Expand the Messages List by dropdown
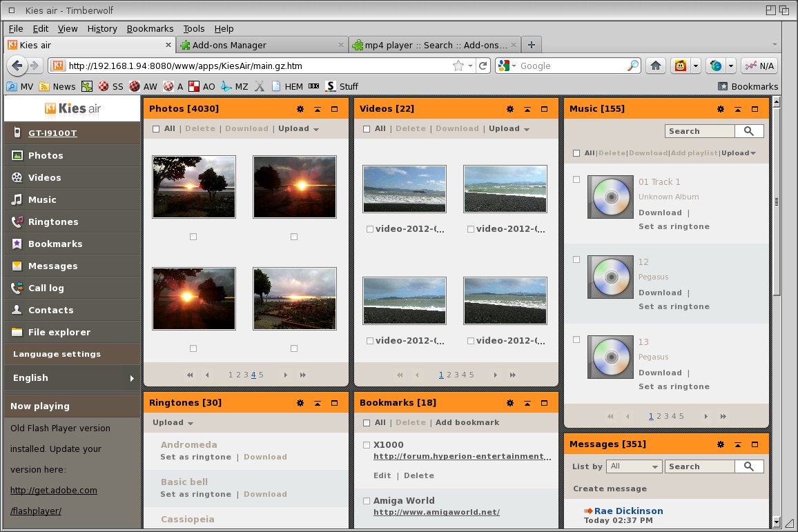 click(x=634, y=466)
